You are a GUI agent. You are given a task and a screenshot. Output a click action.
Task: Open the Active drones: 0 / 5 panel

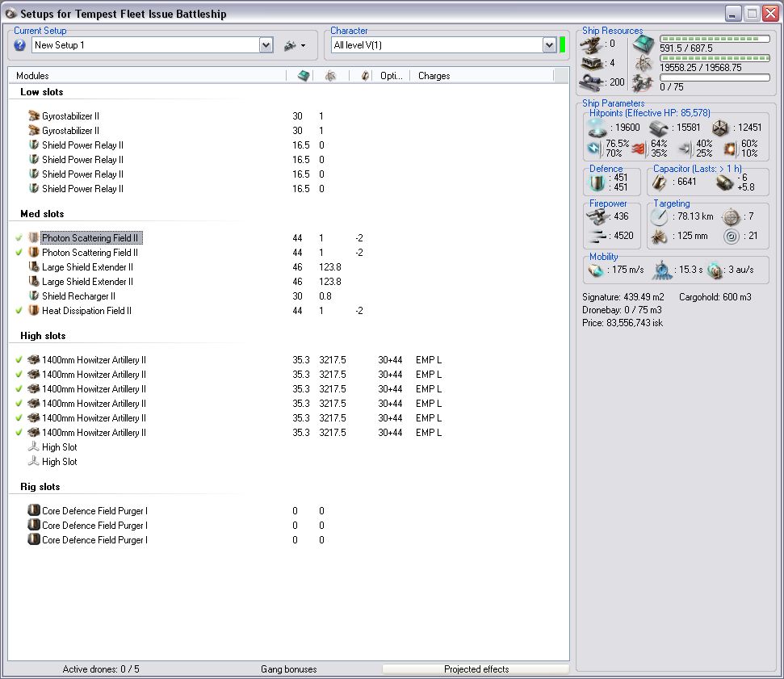(101, 669)
